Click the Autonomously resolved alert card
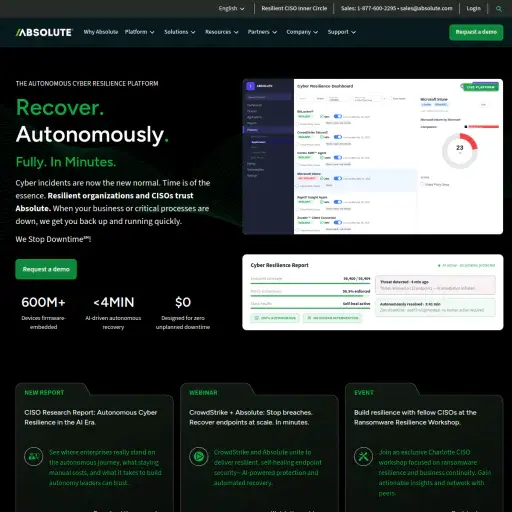Screen dimensions: 512x512 435,307
